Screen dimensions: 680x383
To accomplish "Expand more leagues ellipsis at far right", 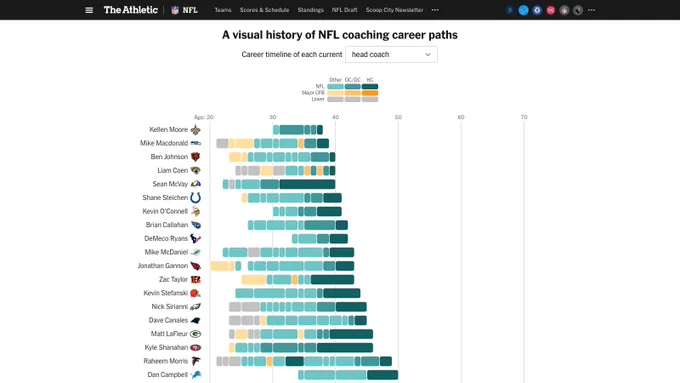I will (592, 10).
